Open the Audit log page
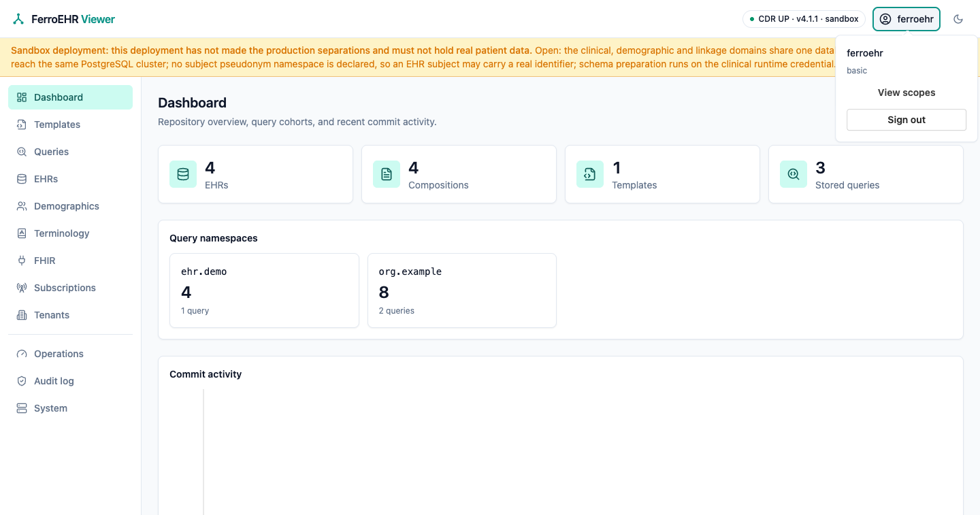 pos(70,381)
